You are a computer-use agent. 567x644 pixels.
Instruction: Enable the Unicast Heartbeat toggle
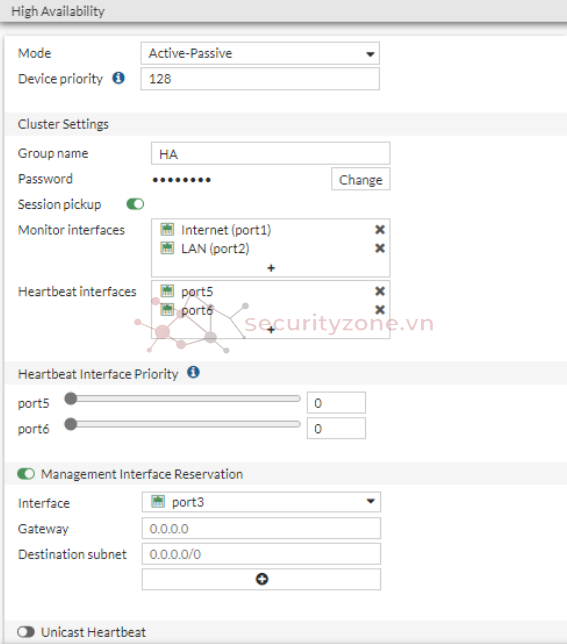26,632
